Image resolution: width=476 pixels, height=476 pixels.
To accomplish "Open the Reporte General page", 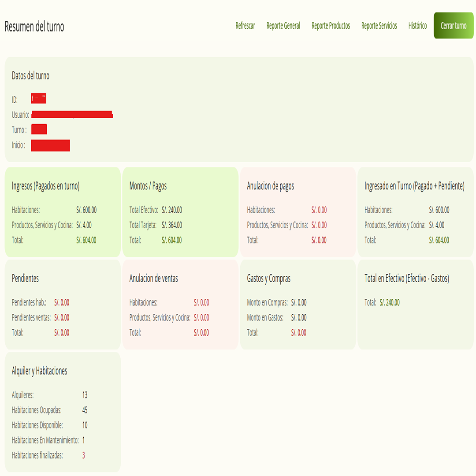I will (283, 26).
